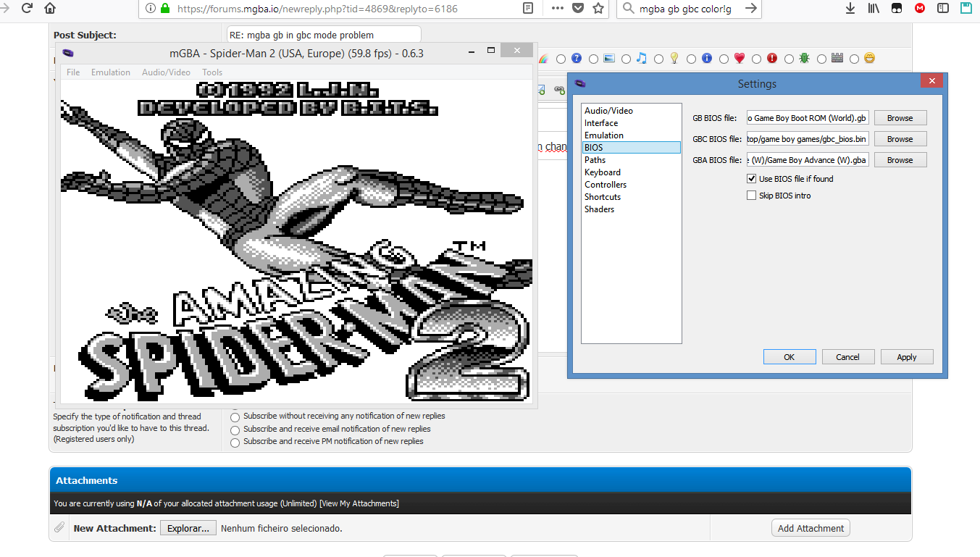Select the light bulb post icon

point(674,59)
